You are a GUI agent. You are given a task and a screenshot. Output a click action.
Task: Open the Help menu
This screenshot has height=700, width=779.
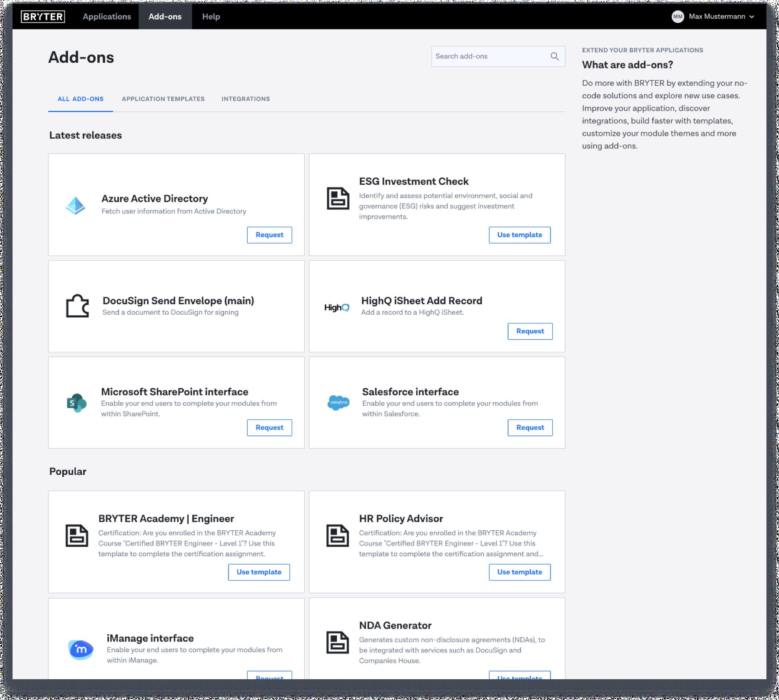[211, 16]
